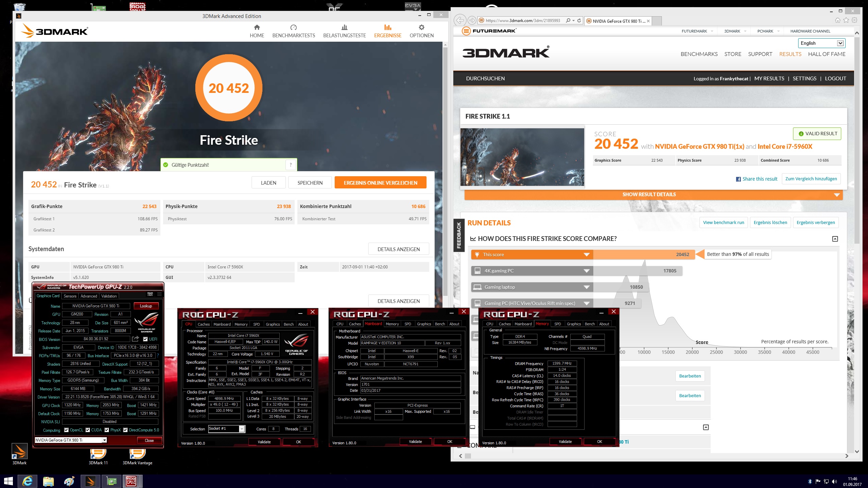Open the browser tools gear icon
868x488 pixels.
(x=855, y=20)
